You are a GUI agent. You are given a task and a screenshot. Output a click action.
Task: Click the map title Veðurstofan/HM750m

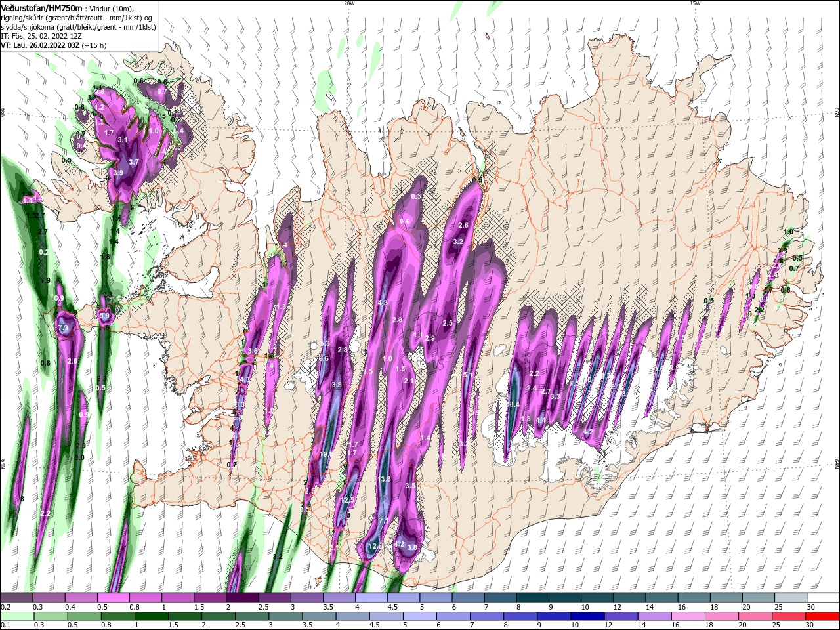point(41,8)
